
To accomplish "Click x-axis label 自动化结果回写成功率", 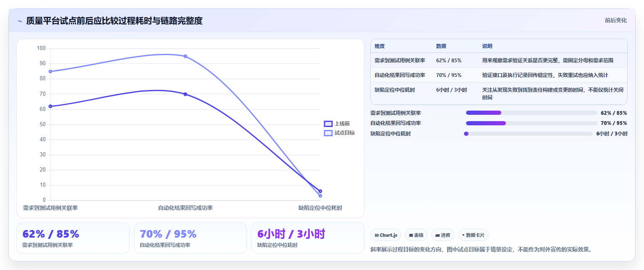I will point(185,208).
